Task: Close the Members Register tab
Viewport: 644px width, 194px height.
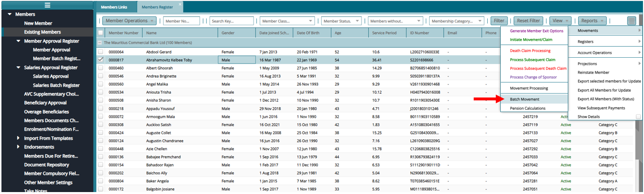Action: pos(180,4)
